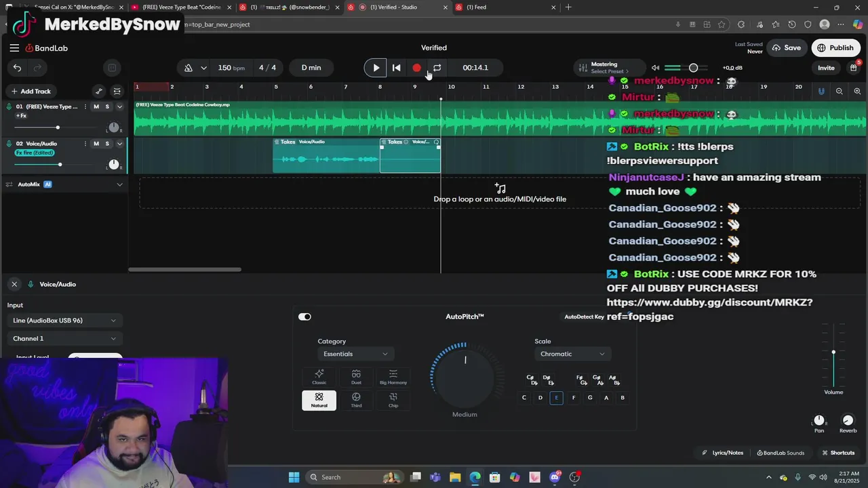Select the Classic AutoPitch preset

pos(319,377)
